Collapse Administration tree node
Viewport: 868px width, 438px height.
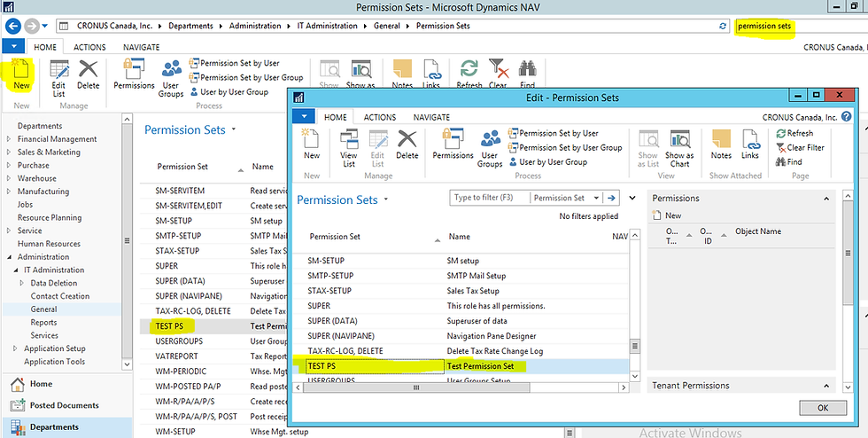coord(9,257)
